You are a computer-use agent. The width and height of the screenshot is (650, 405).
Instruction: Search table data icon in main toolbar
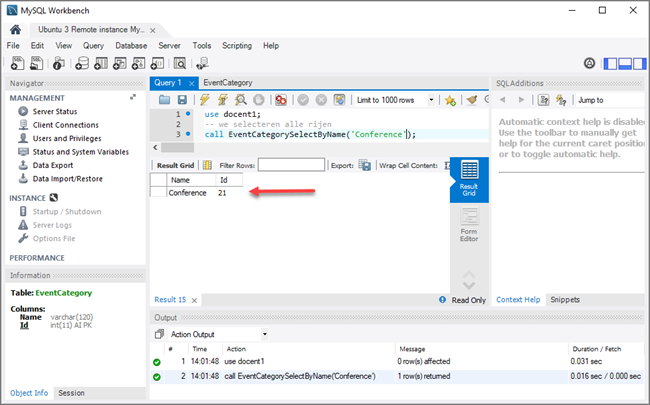pos(179,63)
